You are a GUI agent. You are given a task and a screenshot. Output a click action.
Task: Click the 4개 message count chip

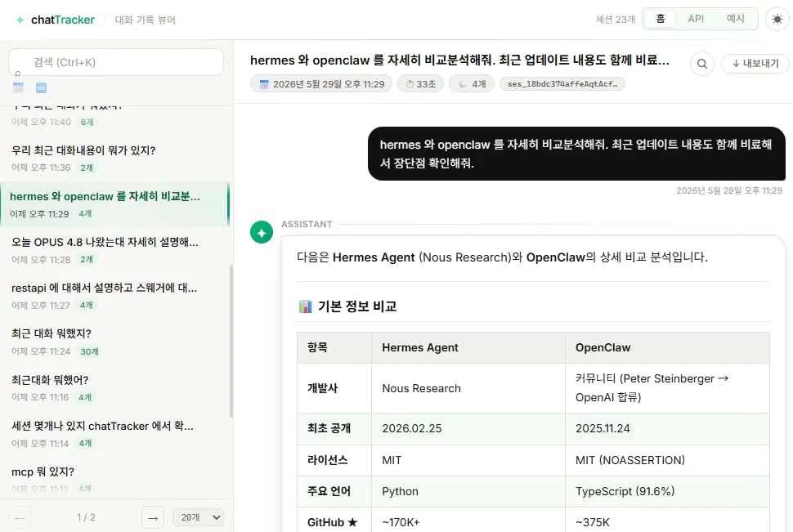pyautogui.click(x=472, y=84)
